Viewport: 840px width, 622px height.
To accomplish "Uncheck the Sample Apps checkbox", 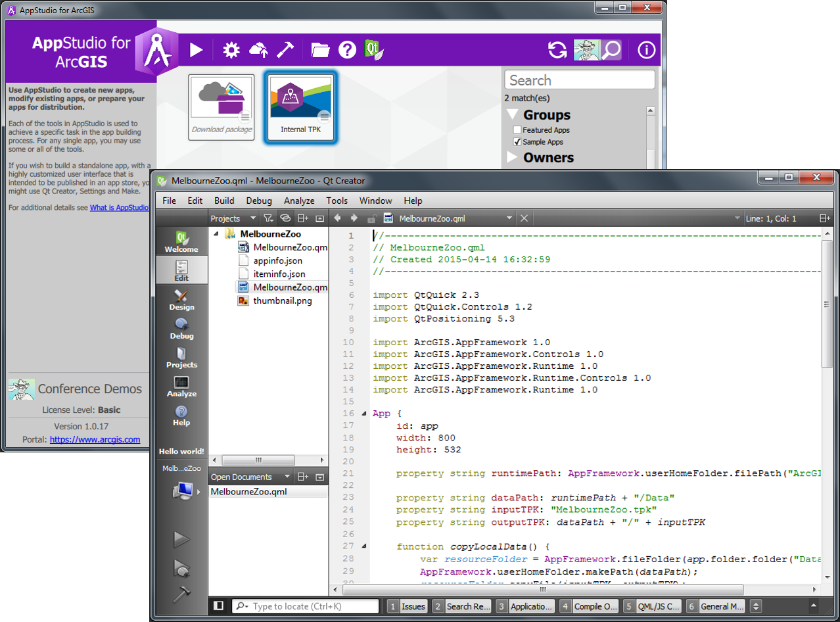I will click(517, 142).
